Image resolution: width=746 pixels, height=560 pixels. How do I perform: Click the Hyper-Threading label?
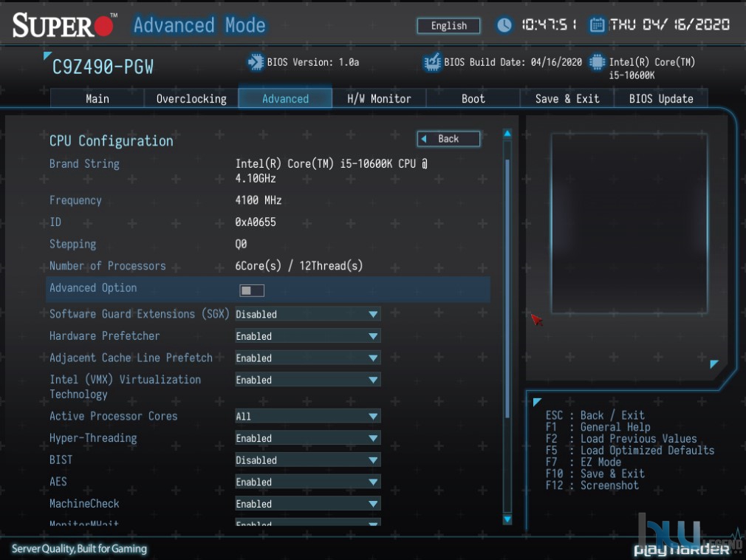pyautogui.click(x=93, y=438)
